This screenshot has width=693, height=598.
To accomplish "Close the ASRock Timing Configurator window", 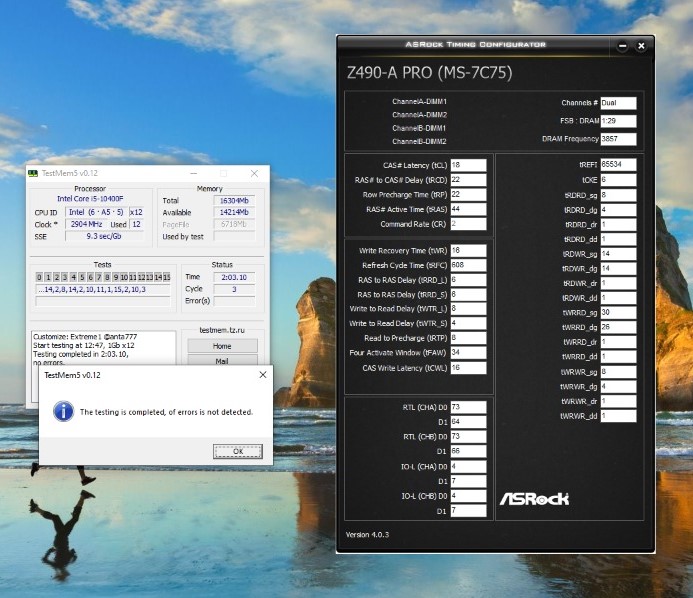I will [x=641, y=46].
